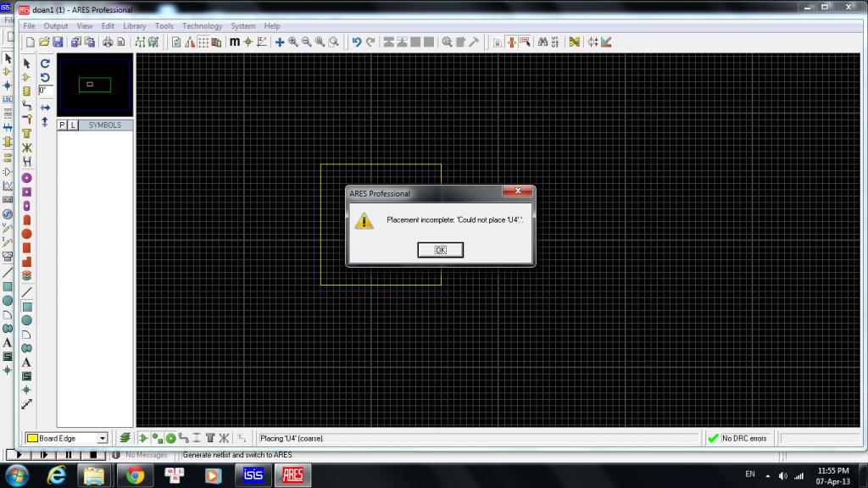Select the 2D graphics line tool
Image resolution: width=868 pixels, height=488 pixels.
(x=26, y=292)
